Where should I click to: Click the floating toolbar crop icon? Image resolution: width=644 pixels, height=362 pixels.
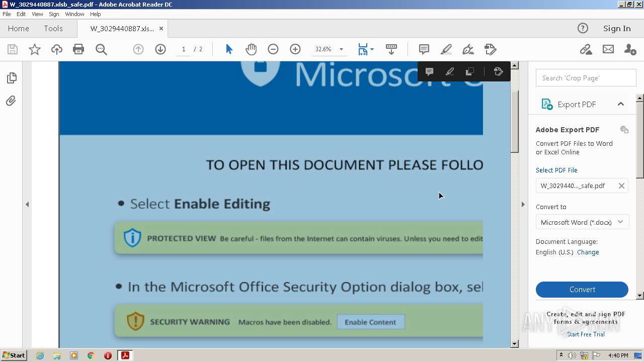pyautogui.click(x=470, y=71)
